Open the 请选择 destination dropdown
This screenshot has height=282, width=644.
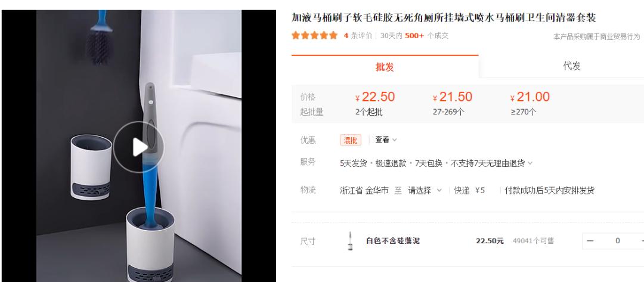click(x=425, y=190)
